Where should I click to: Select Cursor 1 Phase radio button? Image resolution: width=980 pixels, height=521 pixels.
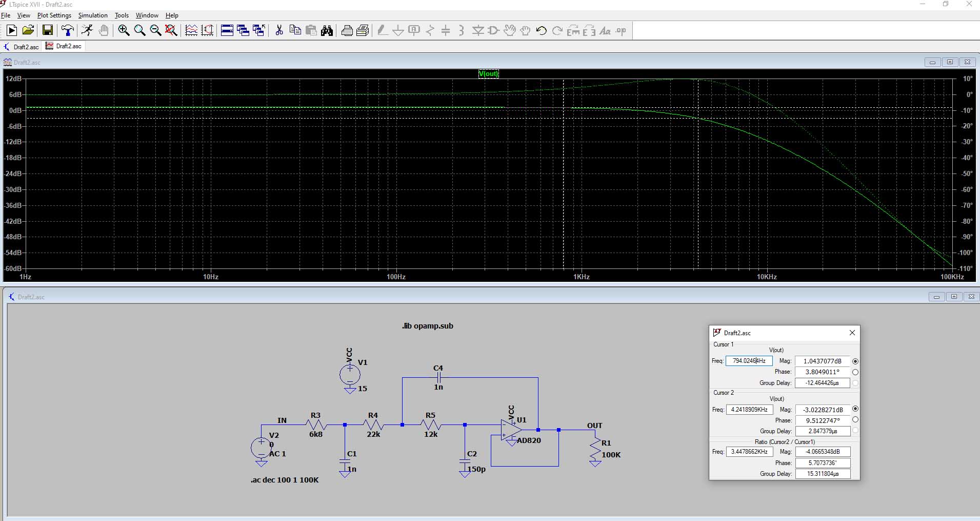pyautogui.click(x=855, y=372)
